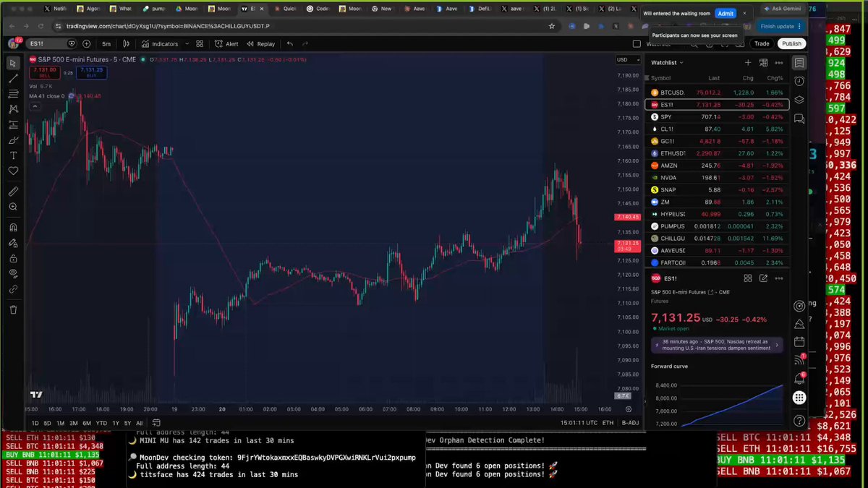Viewport: 868px width, 488px height.
Task: Set chart range to YTD
Action: (101, 423)
